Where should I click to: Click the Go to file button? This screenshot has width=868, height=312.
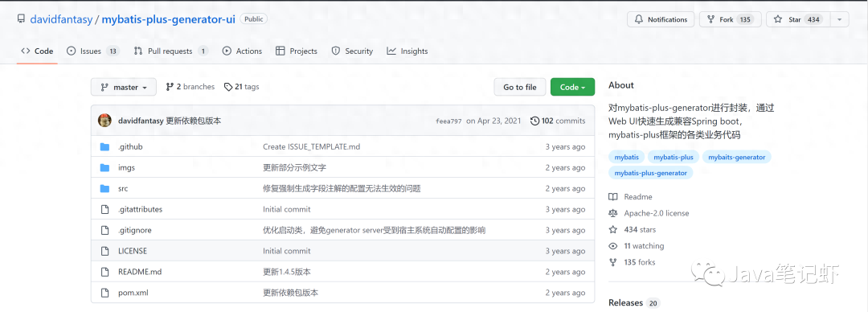tap(520, 87)
